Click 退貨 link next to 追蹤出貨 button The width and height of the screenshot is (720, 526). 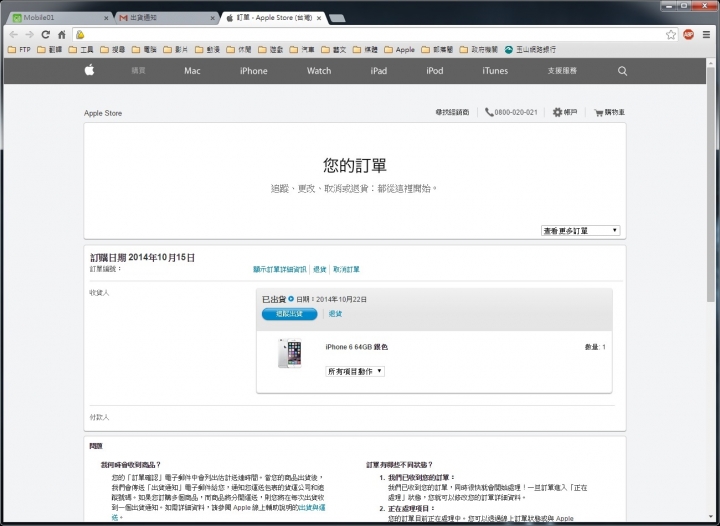(x=336, y=314)
